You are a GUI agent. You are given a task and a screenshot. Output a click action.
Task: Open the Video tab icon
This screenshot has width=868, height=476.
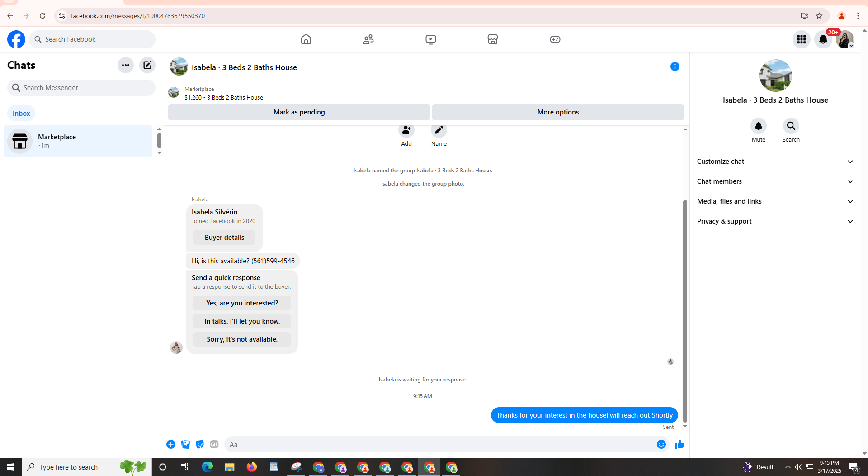click(431, 39)
